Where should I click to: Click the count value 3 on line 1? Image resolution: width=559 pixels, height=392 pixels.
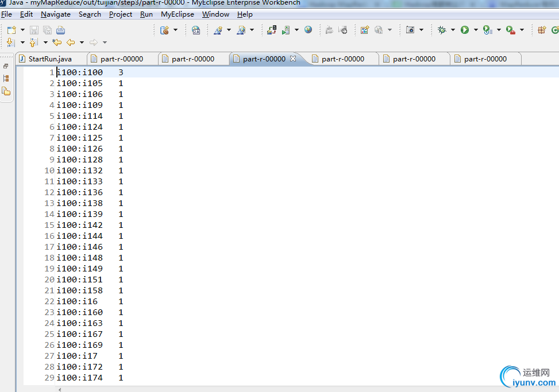(x=121, y=72)
